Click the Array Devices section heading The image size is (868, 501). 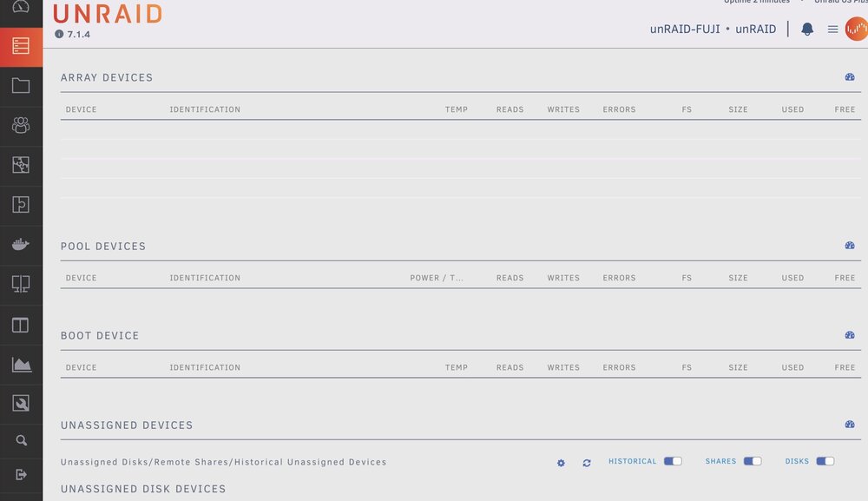pyautogui.click(x=107, y=77)
